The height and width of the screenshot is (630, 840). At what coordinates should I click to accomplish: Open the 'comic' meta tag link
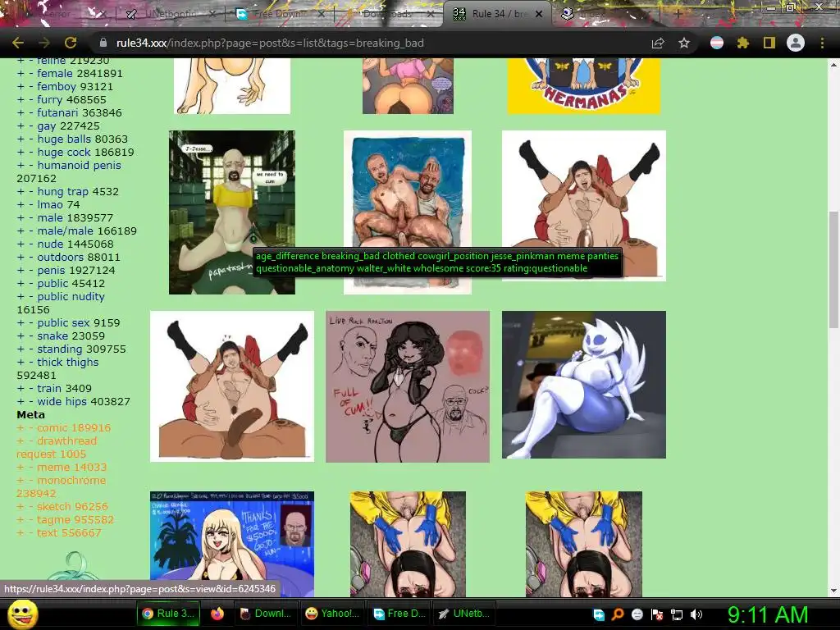[52, 427]
